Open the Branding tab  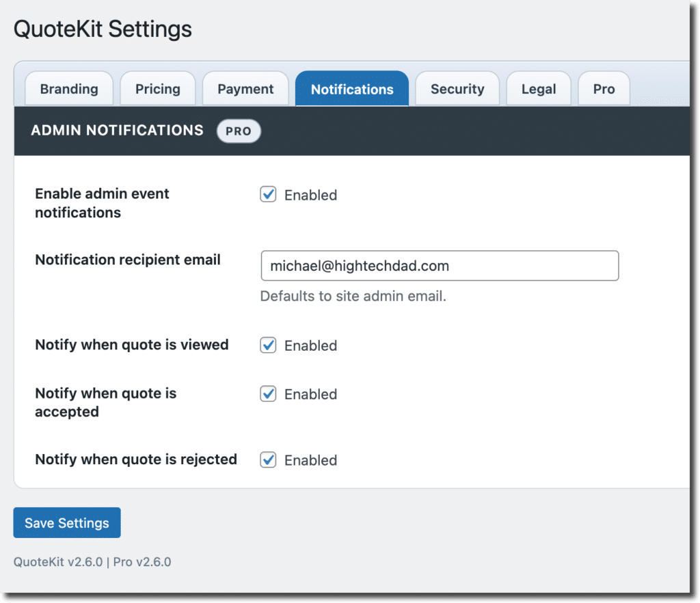click(69, 89)
